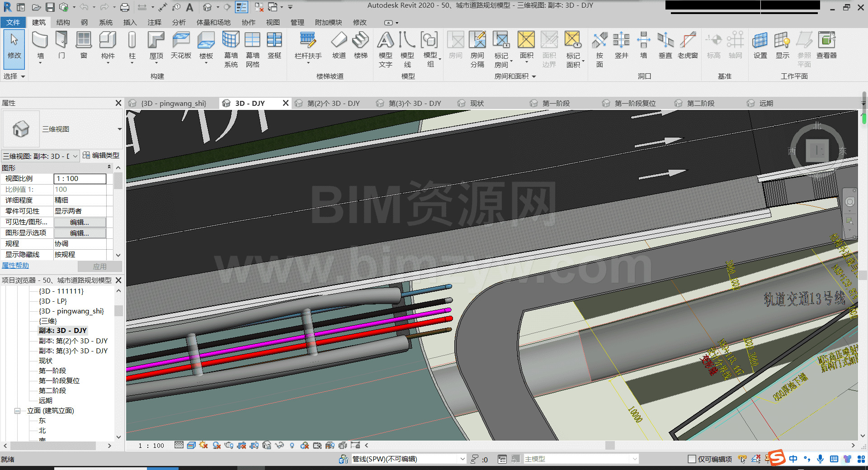The image size is (868, 470).
Task: Toggle Show Crop Region icon
Action: coord(254,446)
